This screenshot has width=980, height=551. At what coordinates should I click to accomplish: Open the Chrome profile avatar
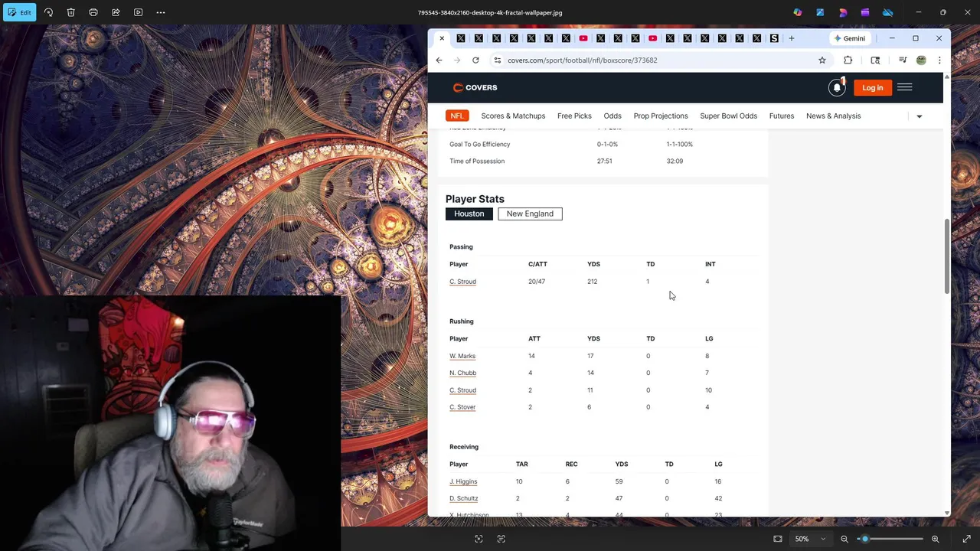[921, 60]
